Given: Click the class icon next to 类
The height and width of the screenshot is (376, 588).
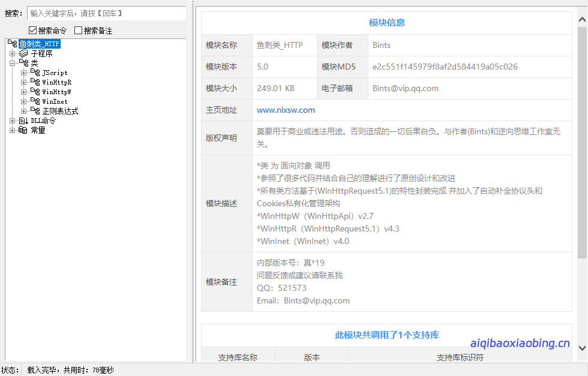Looking at the screenshot, I should [x=23, y=63].
